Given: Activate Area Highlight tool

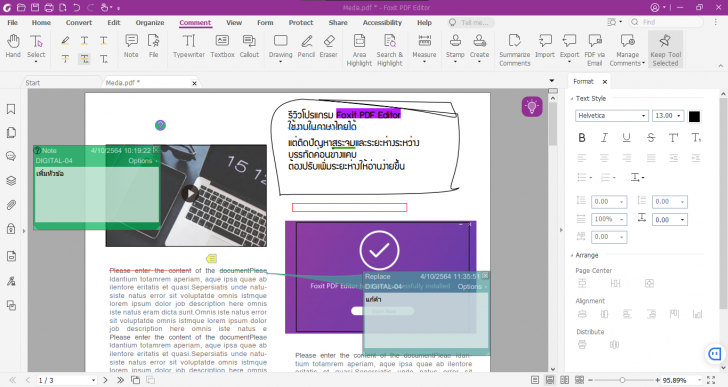Looking at the screenshot, I should pyautogui.click(x=359, y=50).
